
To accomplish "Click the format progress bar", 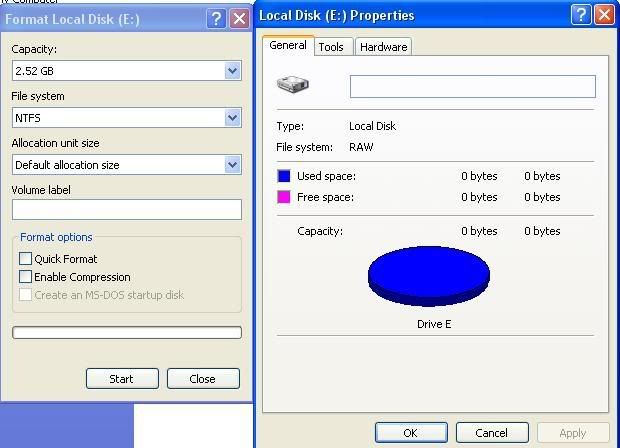I will [x=127, y=333].
